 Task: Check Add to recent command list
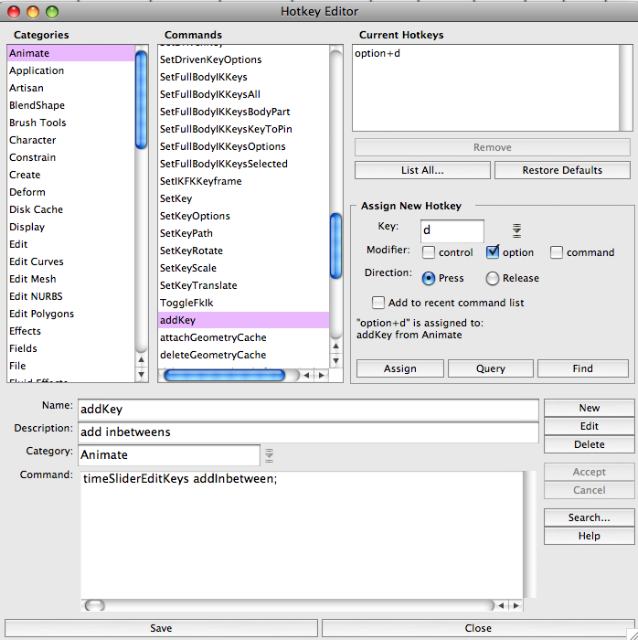click(378, 302)
